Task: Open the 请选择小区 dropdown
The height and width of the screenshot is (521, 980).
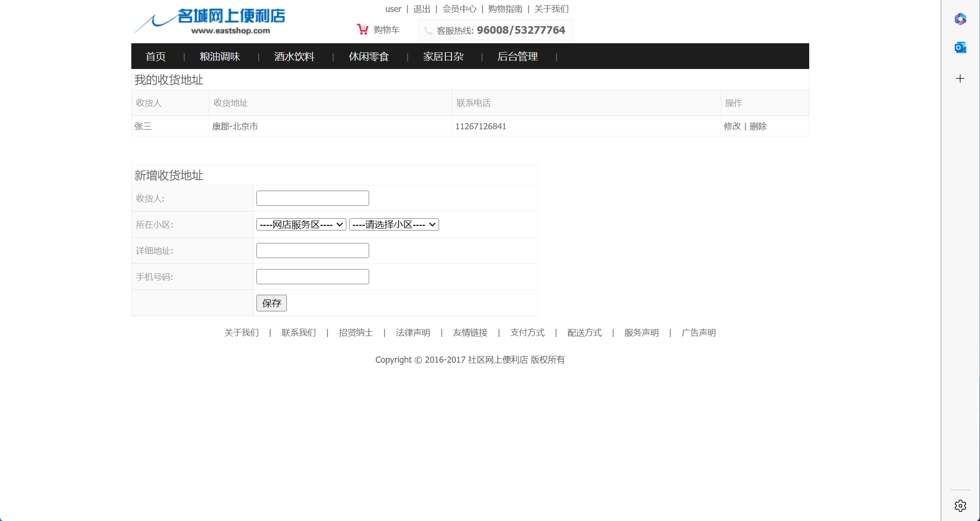Action: [x=393, y=224]
